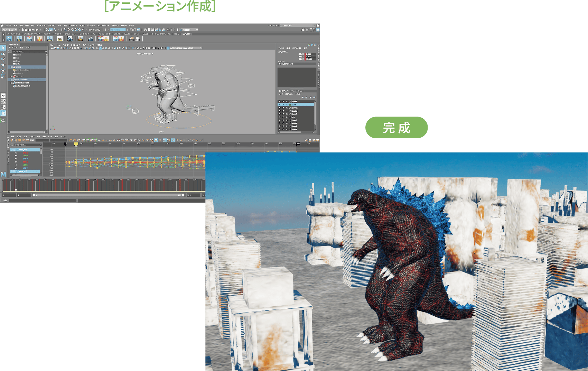Toggle viewport grid icon in panel toolbar
The height and width of the screenshot is (371, 588).
pos(75,48)
